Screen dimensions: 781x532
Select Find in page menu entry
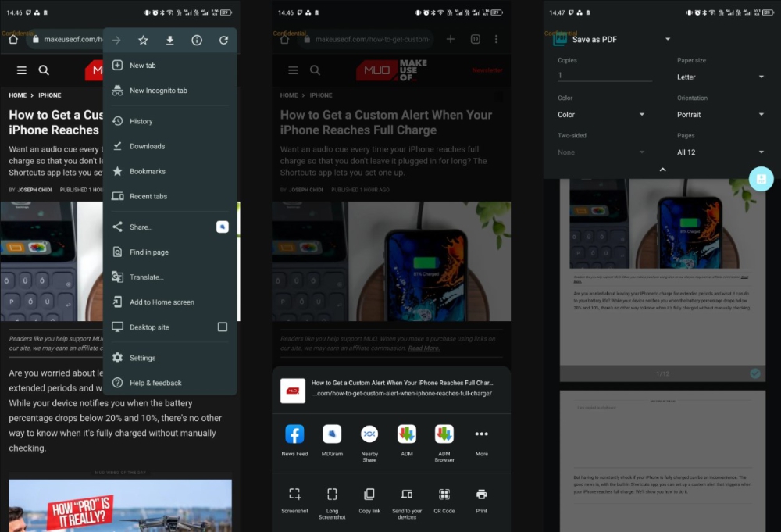click(x=148, y=252)
